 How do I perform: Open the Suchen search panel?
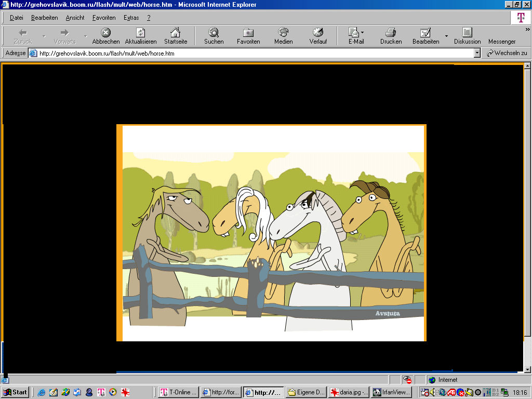(214, 36)
